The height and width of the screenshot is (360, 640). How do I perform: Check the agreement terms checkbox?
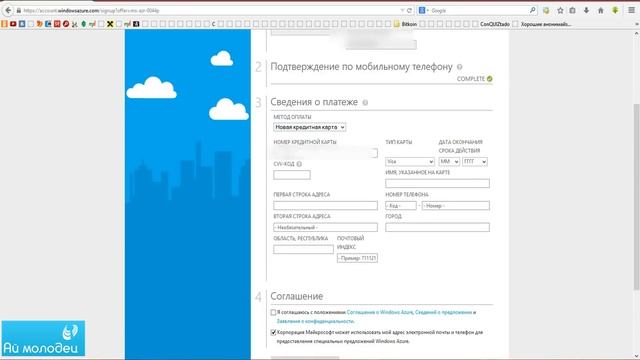click(x=273, y=312)
